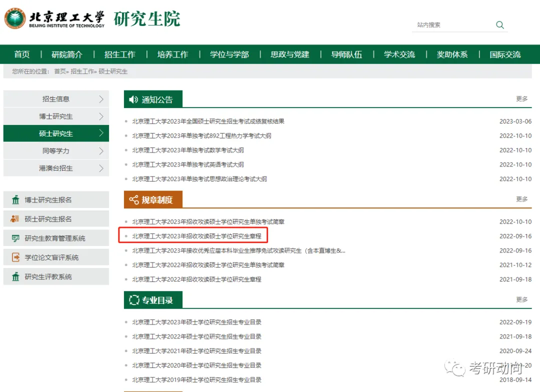Open the 2023年全国硕士研究生招生考试成绩复核结果 notice
The image size is (540, 392).
208,121
